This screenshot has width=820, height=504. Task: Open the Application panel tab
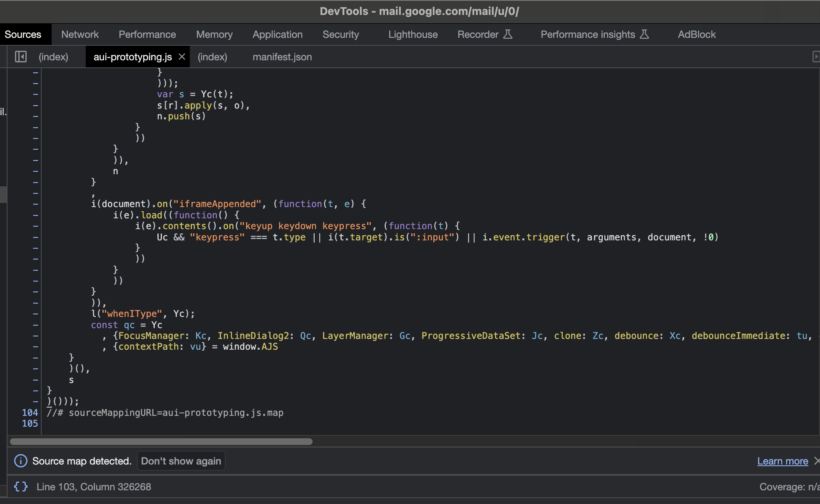pyautogui.click(x=278, y=35)
